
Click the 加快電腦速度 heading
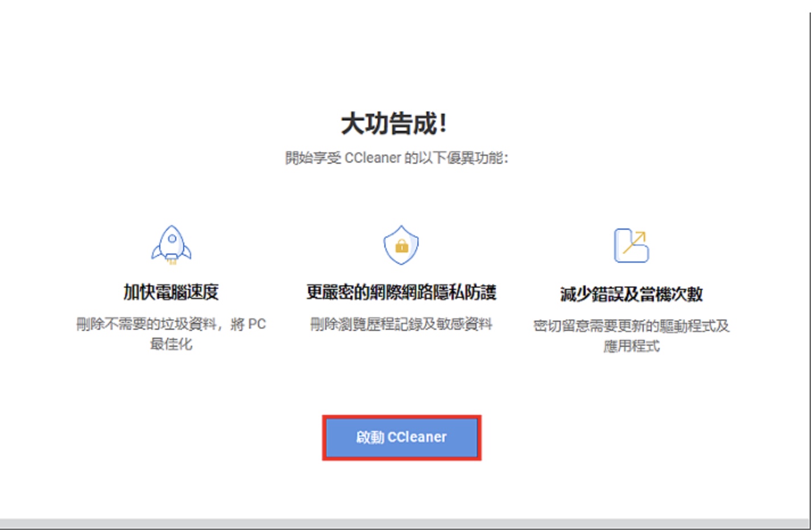[171, 292]
